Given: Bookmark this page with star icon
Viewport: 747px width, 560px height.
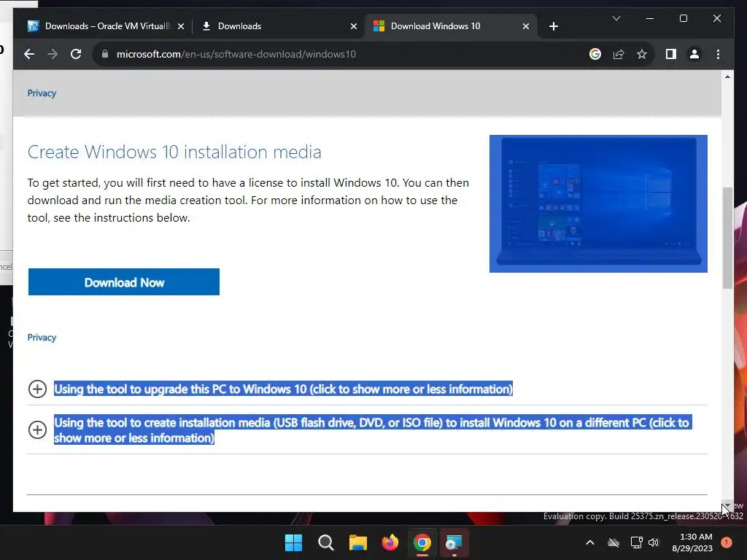Looking at the screenshot, I should (x=642, y=54).
